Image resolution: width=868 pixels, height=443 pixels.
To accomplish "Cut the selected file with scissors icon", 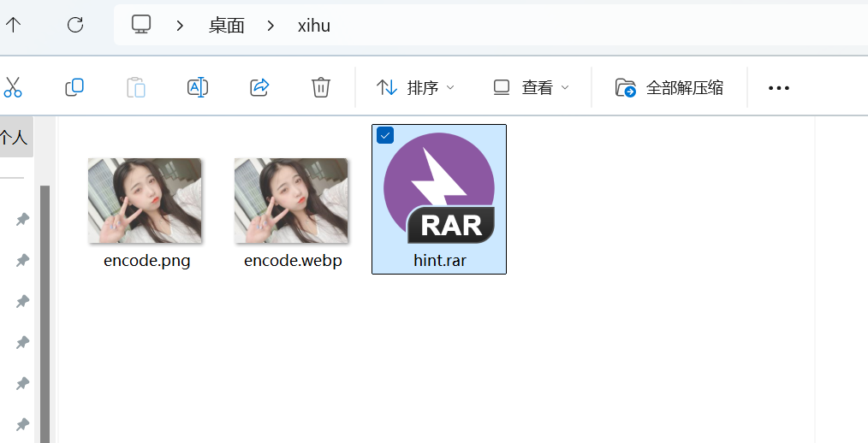I will [12, 87].
